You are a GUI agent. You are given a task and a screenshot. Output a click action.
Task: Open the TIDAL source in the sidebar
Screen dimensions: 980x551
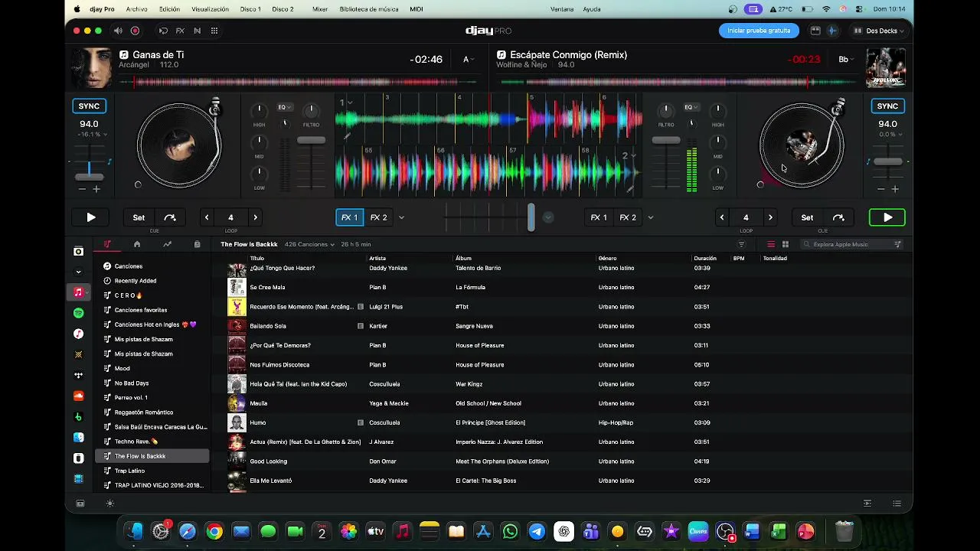[x=79, y=375]
